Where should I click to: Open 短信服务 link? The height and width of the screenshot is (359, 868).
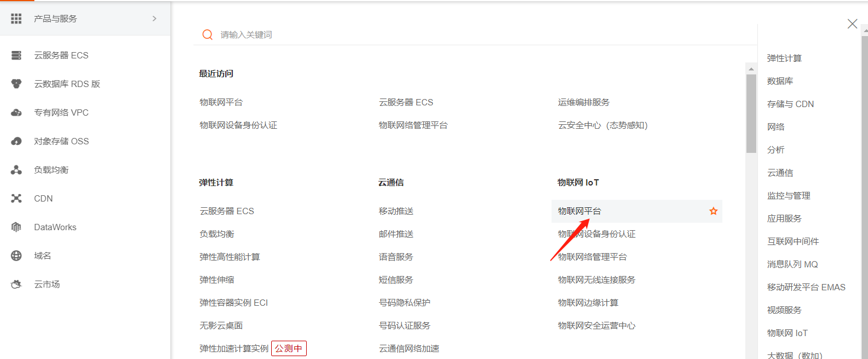pos(396,280)
